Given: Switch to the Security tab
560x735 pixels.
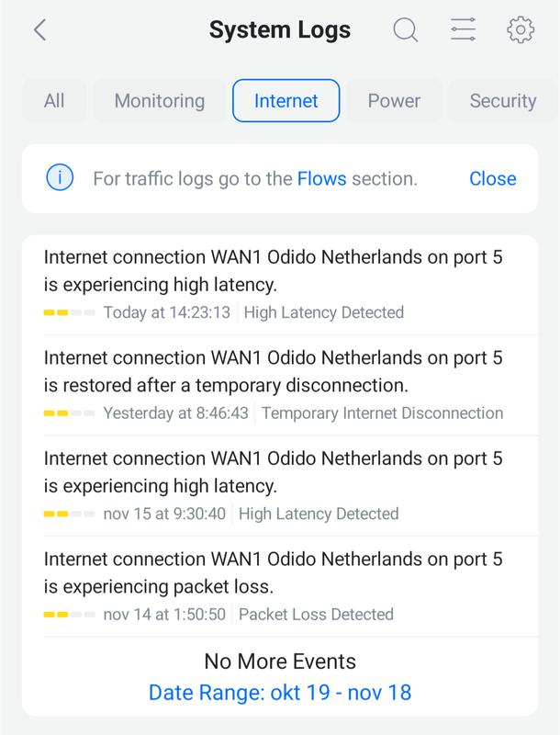Looking at the screenshot, I should coord(502,100).
